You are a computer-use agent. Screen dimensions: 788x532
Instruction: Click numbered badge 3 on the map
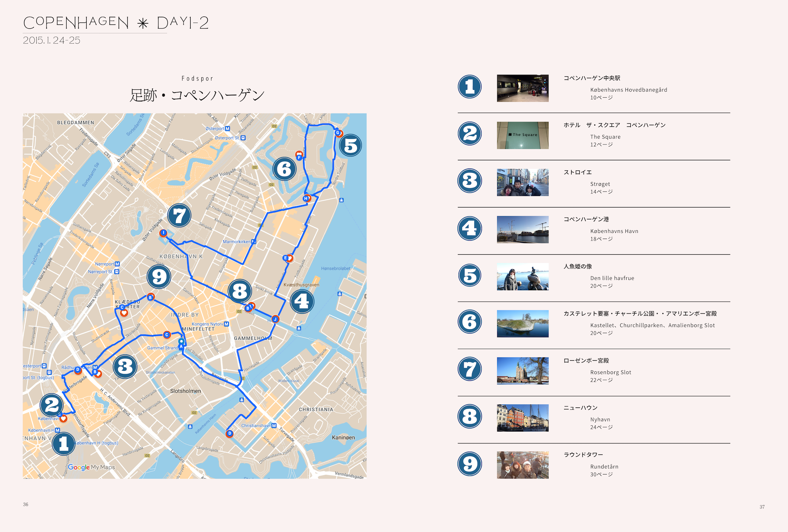(125, 367)
